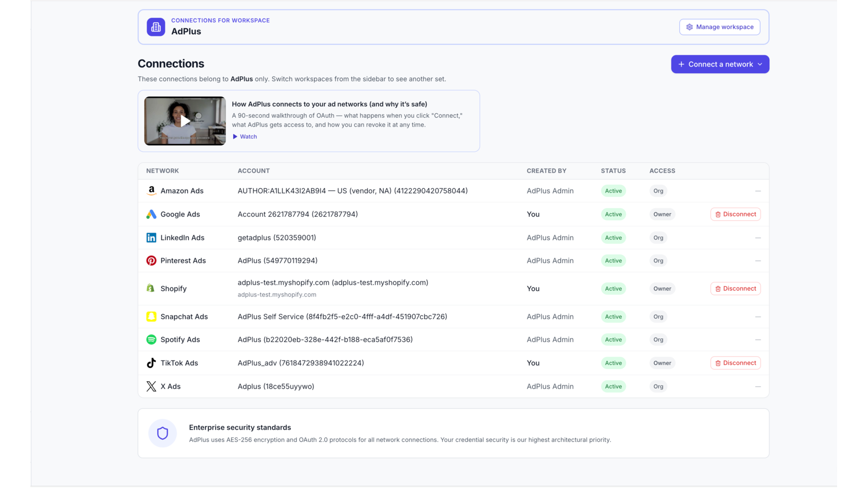The height and width of the screenshot is (488, 868).
Task: Click the LinkedIn Ads network name
Action: pos(182,237)
